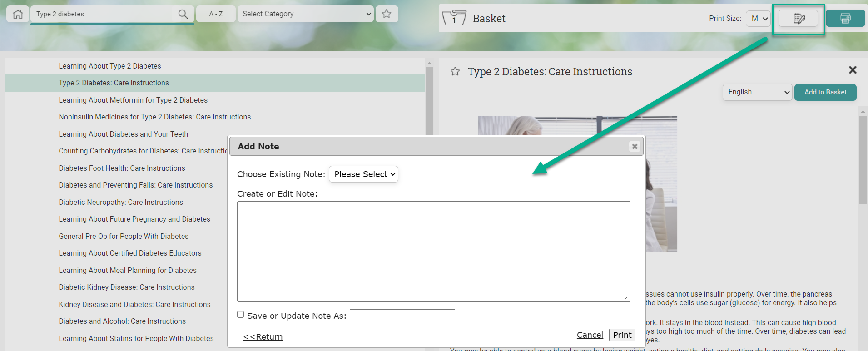868x351 pixels.
Task: Close the Add Note dialog
Action: (x=634, y=146)
